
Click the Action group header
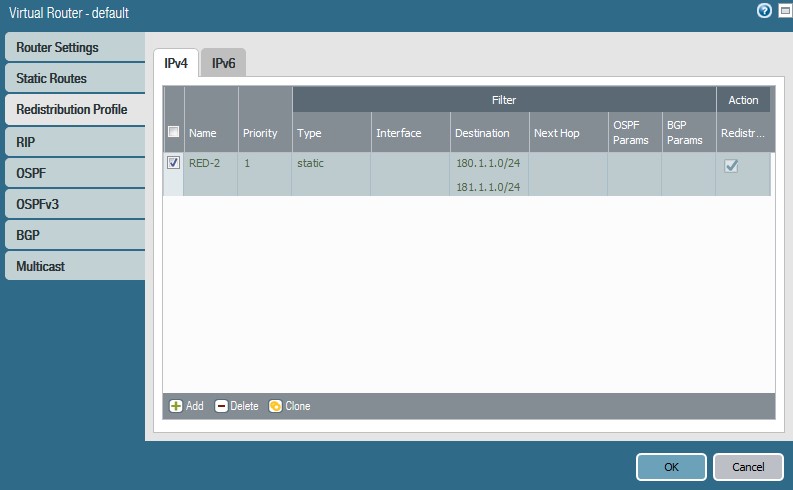click(x=743, y=100)
